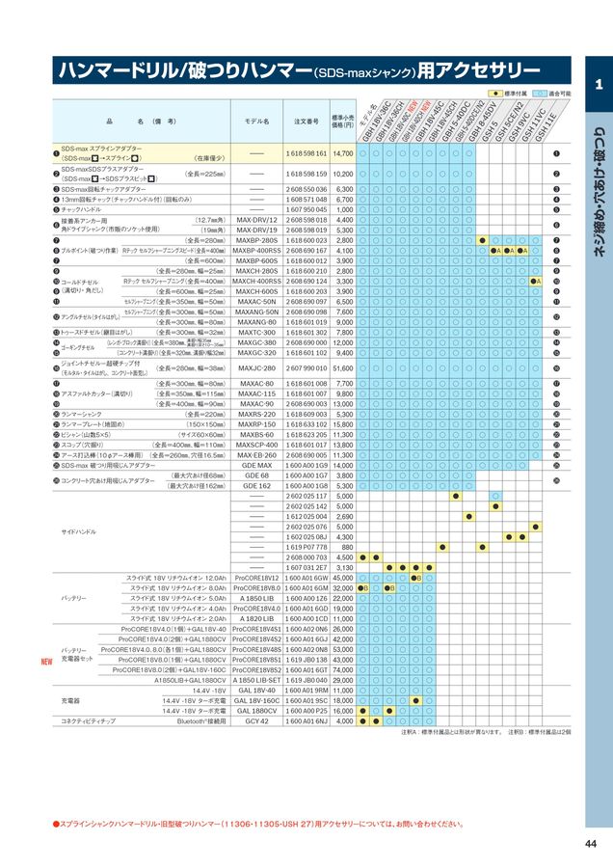This screenshot has width=613, height=868.
Task: Click model ProCORE18V12
Action: tap(256, 578)
